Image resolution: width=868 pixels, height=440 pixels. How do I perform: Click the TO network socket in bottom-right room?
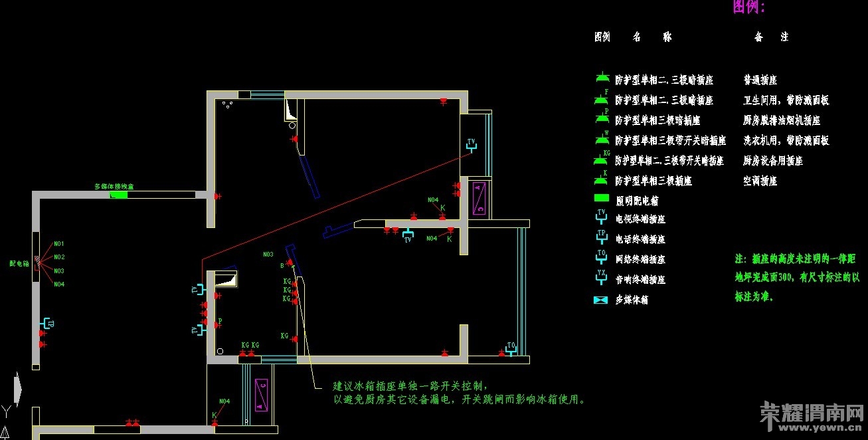click(510, 350)
